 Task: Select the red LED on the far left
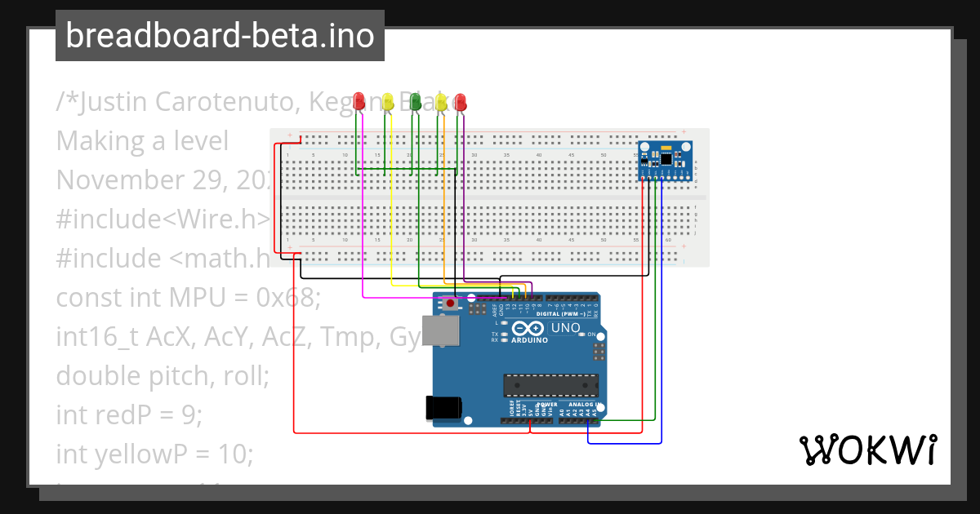tap(359, 100)
